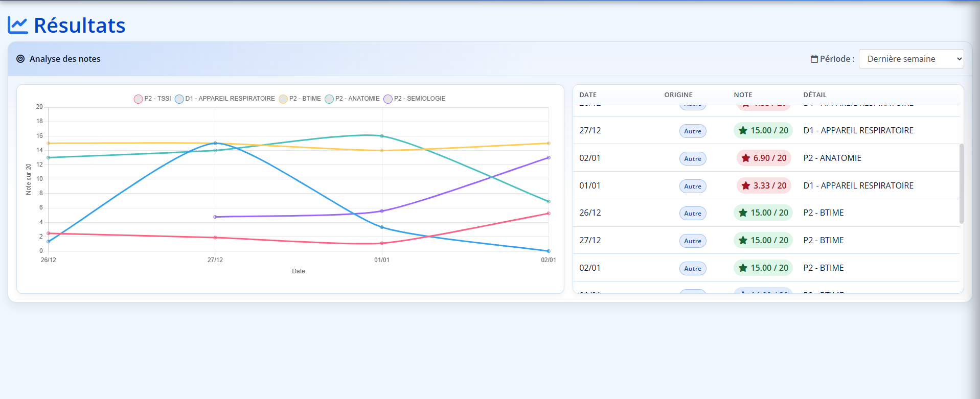Viewport: 980px width, 399px height.
Task: Hide the D1 - APPAREIL RESPIRATOIRE chart series
Action: pyautogui.click(x=225, y=99)
